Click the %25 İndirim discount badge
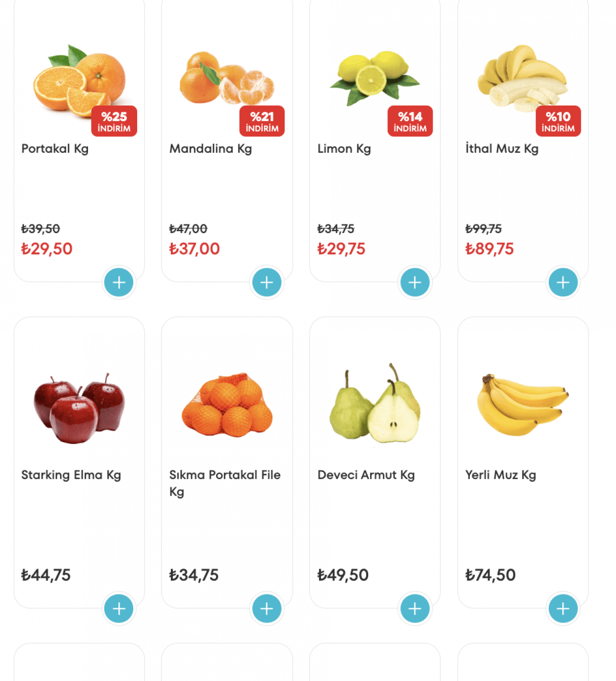The image size is (616, 681). (114, 121)
